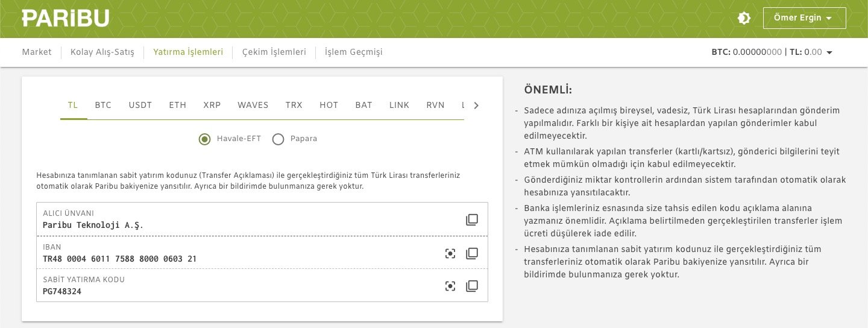Show QR code for Sabit Yatırma Kodu
The image size is (868, 328).
coord(450,286)
